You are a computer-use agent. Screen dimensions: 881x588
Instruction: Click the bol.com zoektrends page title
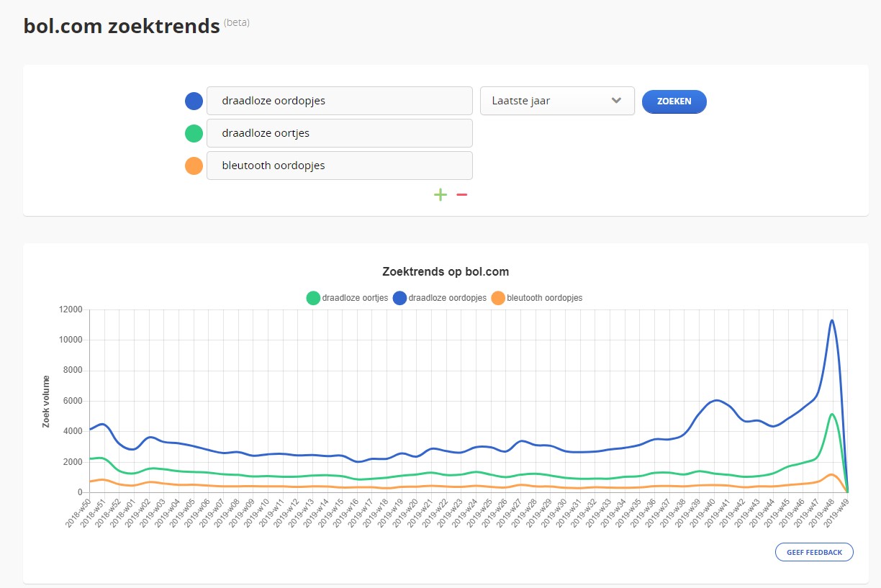tap(122, 27)
